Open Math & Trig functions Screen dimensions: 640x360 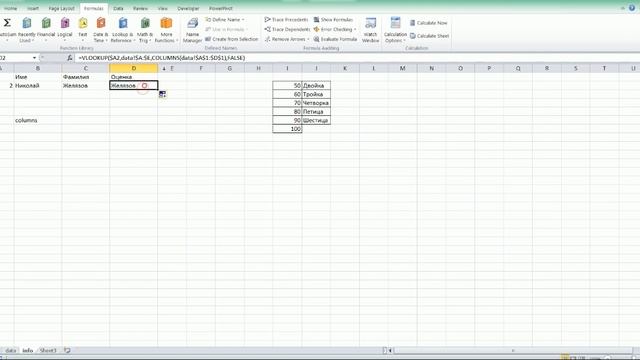coord(145,30)
